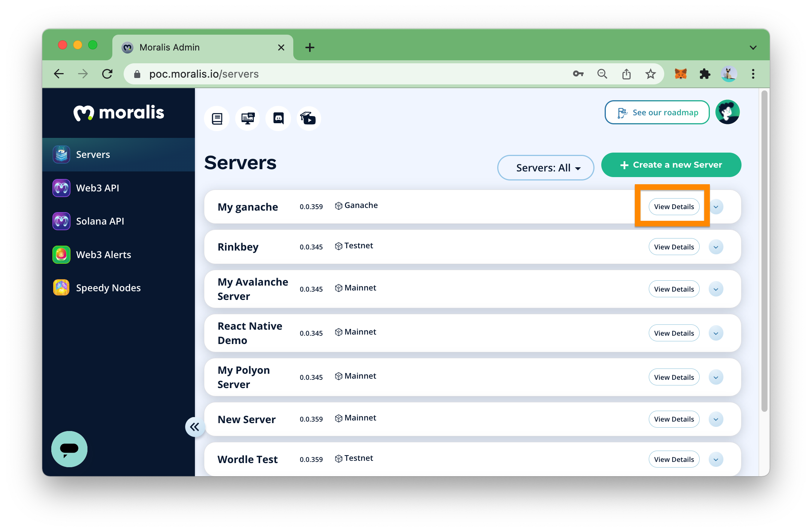This screenshot has height=532, width=812.
Task: Click the 0.0.359 version of New Server
Action: coord(311,419)
